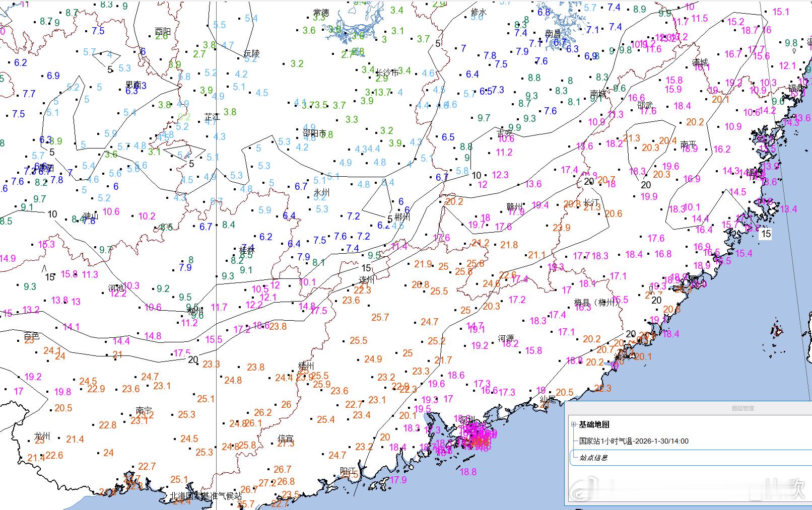This screenshot has width=812, height=510.
Task: Click the 独山 station label
Action: [90, 217]
